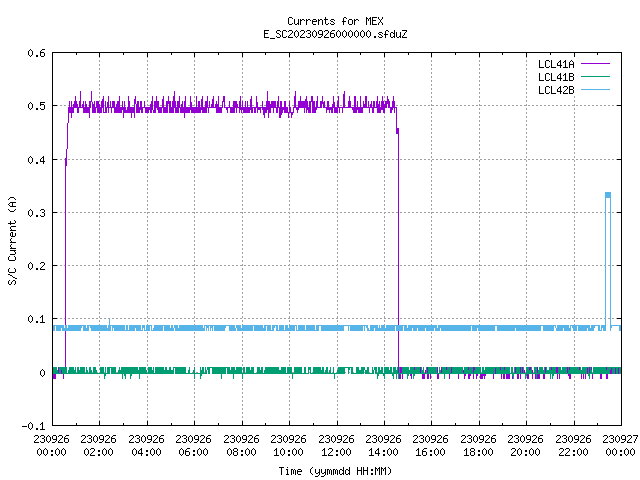The height and width of the screenshot is (480, 640).
Task: Click the x-axis tick label 230926 02:00
Action: (98, 445)
